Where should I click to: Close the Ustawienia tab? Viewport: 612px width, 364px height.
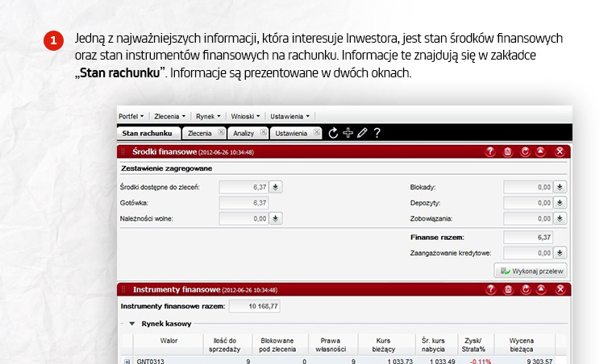click(317, 132)
